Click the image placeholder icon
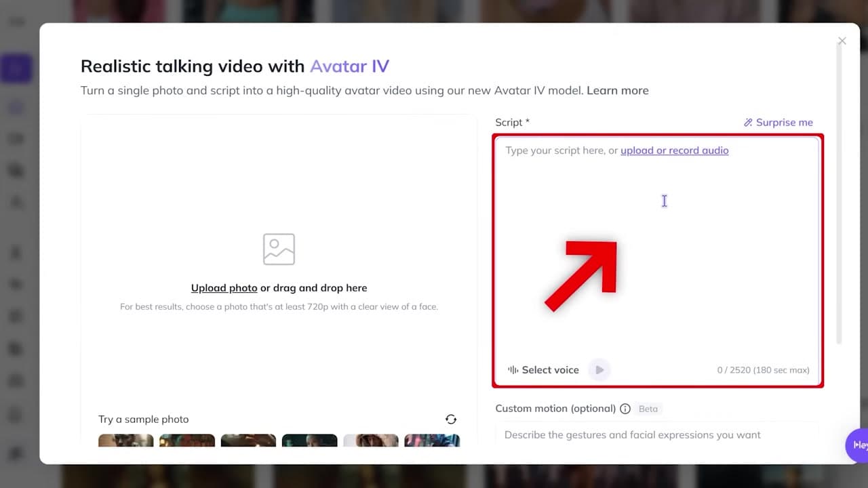Image resolution: width=868 pixels, height=488 pixels. 279,249
